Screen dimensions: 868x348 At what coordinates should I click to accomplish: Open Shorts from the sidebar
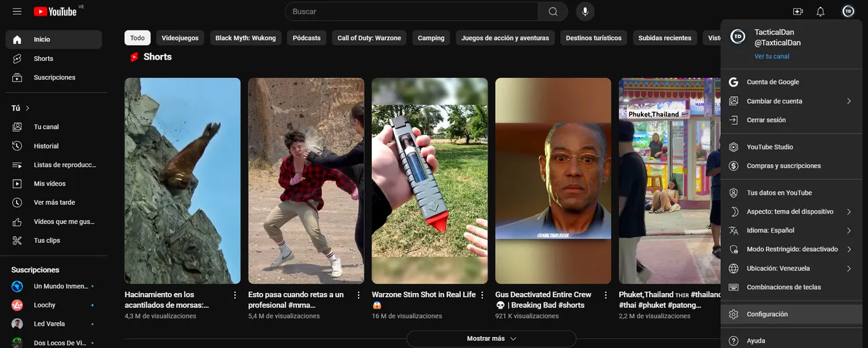point(54,58)
